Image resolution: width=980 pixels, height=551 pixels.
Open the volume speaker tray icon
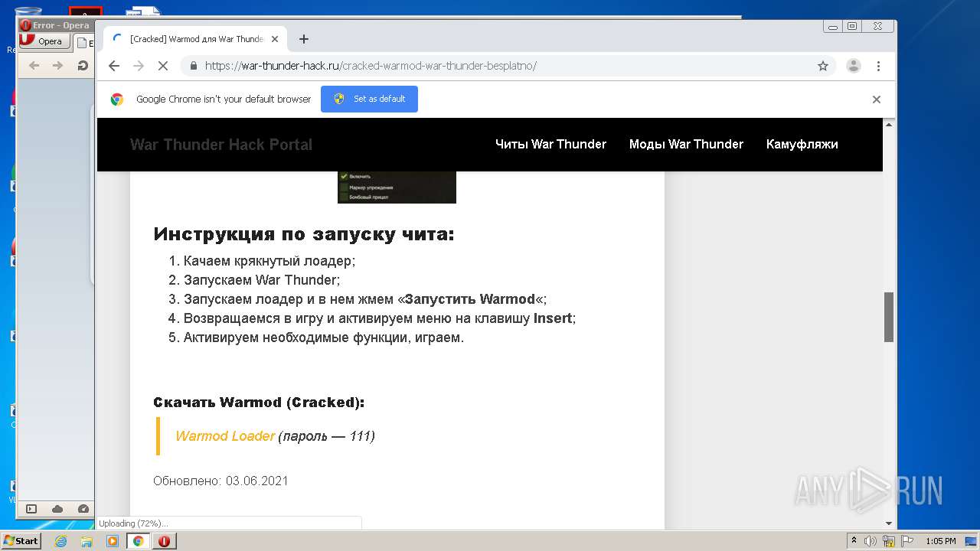tap(871, 541)
